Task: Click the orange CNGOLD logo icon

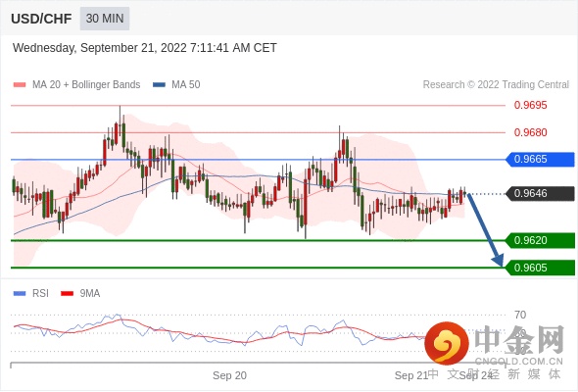Action: tap(447, 343)
